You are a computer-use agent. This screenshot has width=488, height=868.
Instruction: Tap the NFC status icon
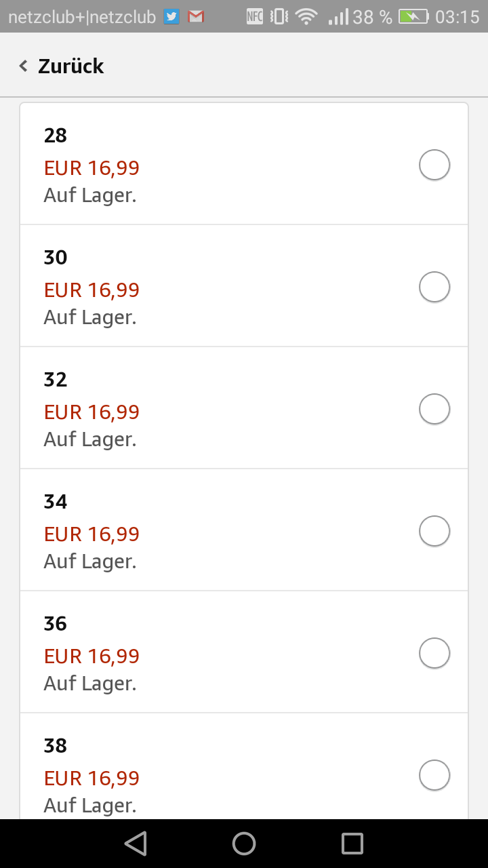pos(255,17)
